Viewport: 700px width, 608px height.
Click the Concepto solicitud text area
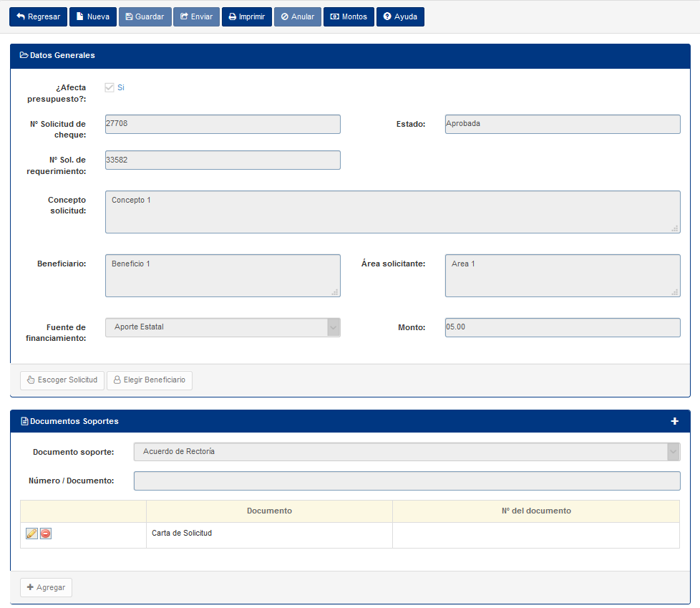point(393,212)
